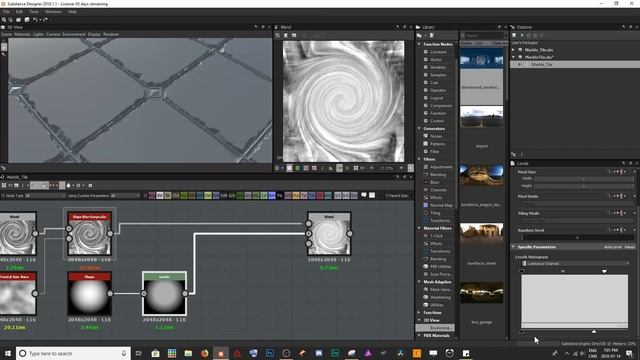640x360 pixels.
Task: Open the Luminance Channel dropdown
Action: 576,264
